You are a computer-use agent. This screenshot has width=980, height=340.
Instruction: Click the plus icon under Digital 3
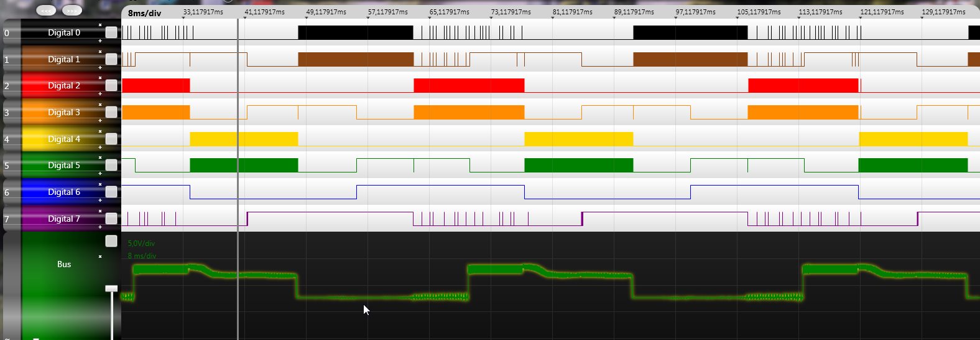point(100,120)
